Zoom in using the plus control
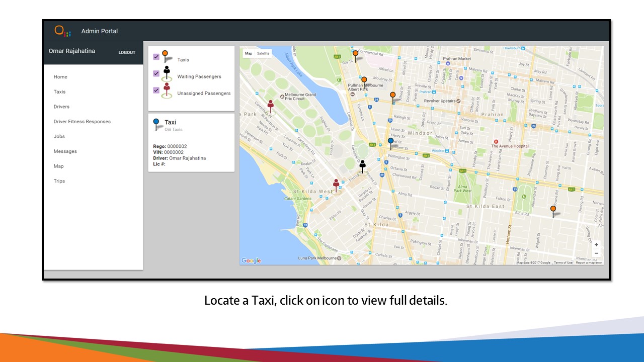 coord(596,244)
